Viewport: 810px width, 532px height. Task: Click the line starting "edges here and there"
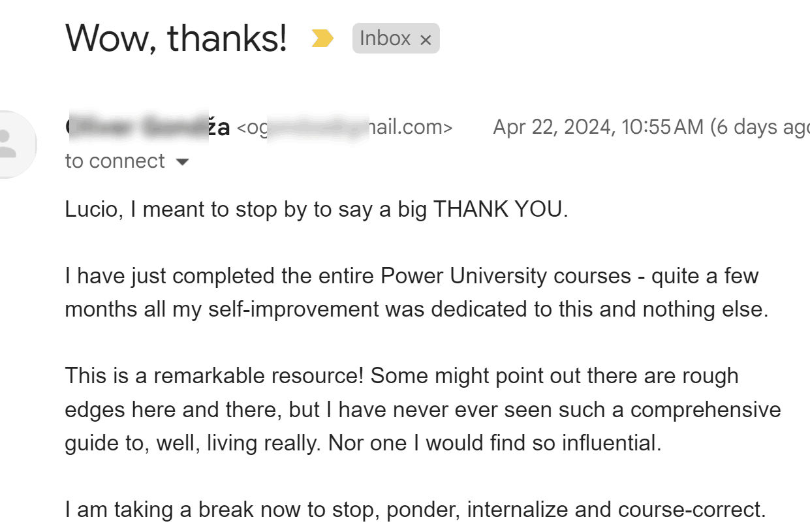[x=422, y=409]
